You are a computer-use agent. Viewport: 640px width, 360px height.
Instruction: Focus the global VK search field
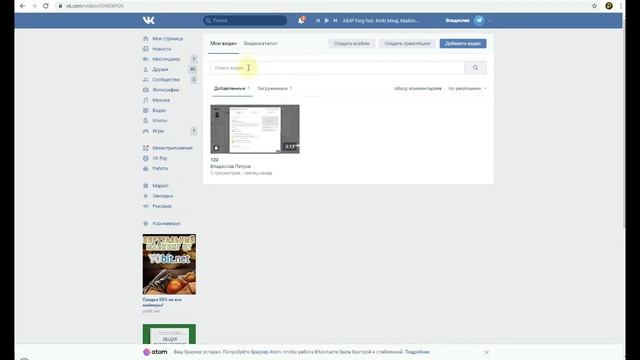click(x=245, y=20)
